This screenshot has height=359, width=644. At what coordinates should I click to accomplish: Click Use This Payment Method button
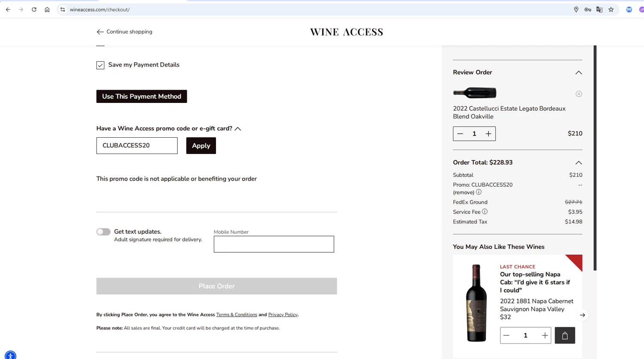pos(142,97)
